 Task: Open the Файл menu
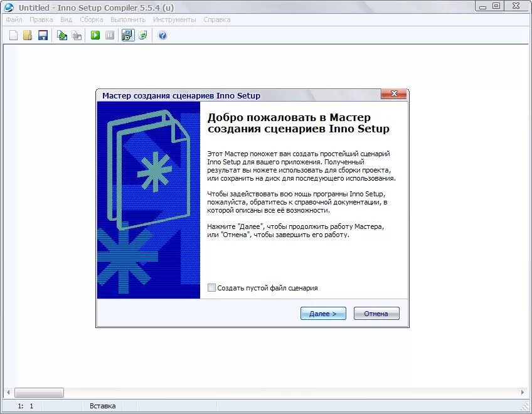coord(14,19)
